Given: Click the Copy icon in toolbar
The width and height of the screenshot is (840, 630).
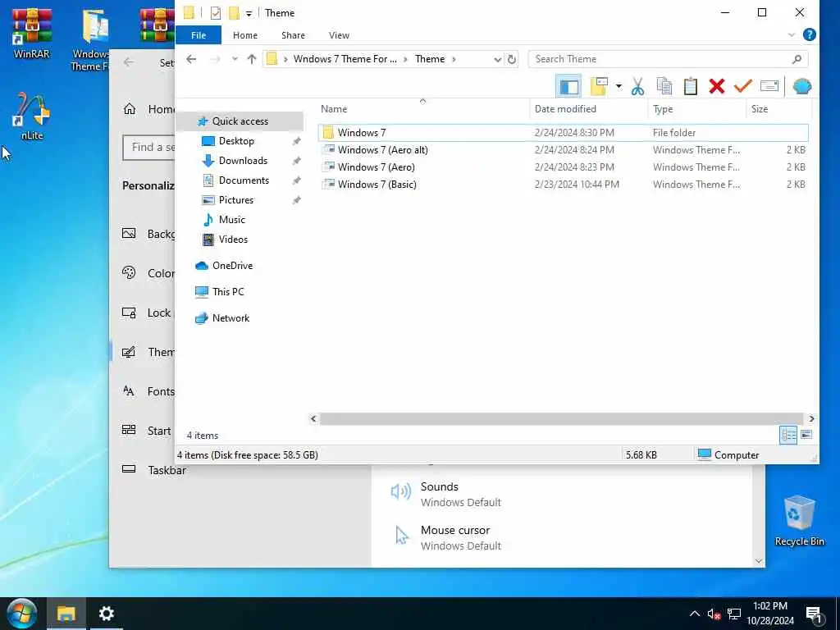Looking at the screenshot, I should click(x=664, y=86).
